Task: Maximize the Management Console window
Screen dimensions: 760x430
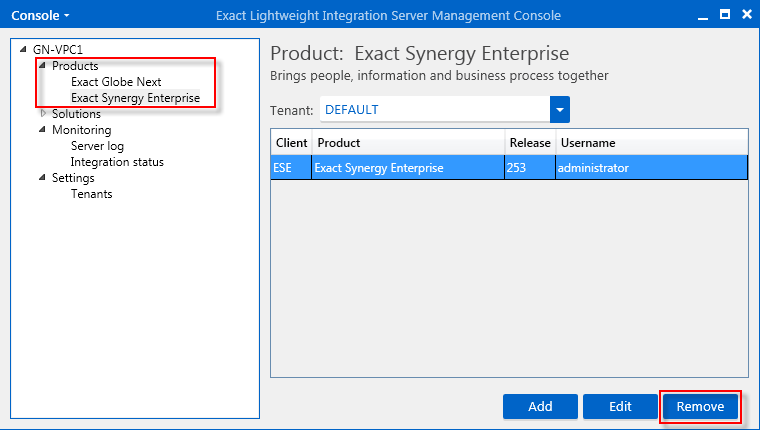Action: [x=725, y=15]
